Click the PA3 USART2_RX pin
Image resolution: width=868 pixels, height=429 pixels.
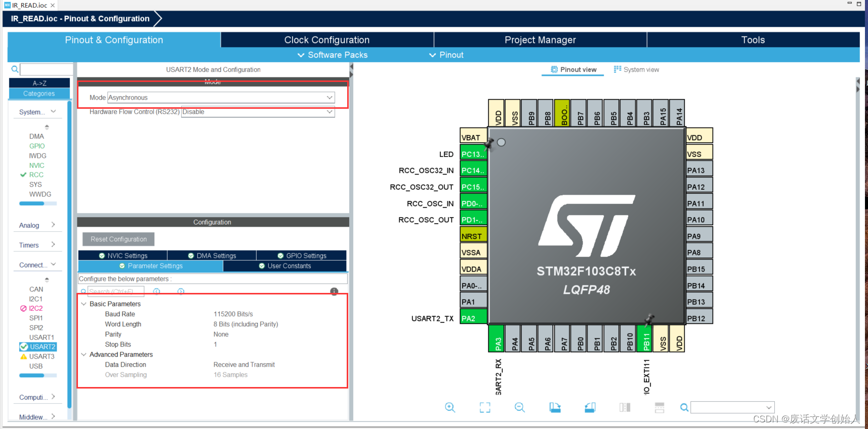[x=496, y=338]
